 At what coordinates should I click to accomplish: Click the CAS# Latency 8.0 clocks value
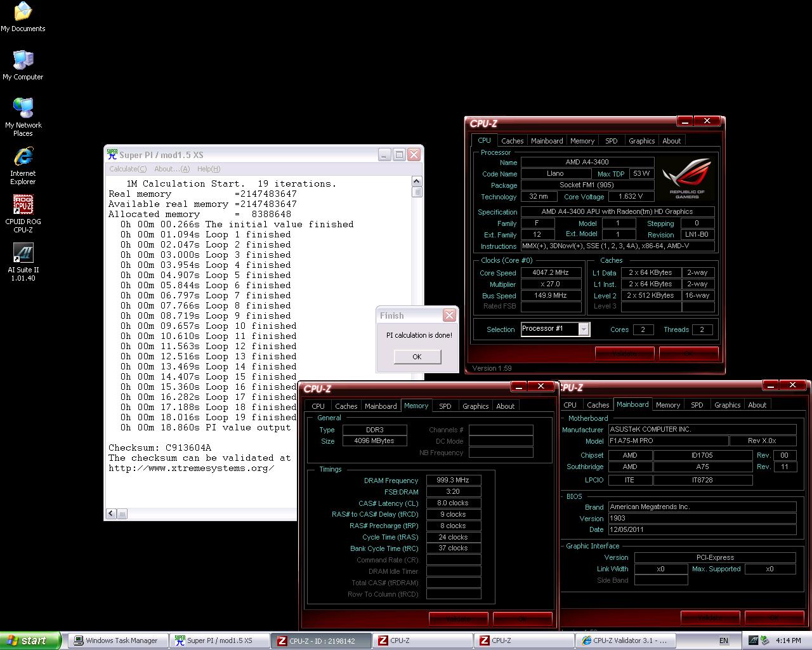[454, 503]
